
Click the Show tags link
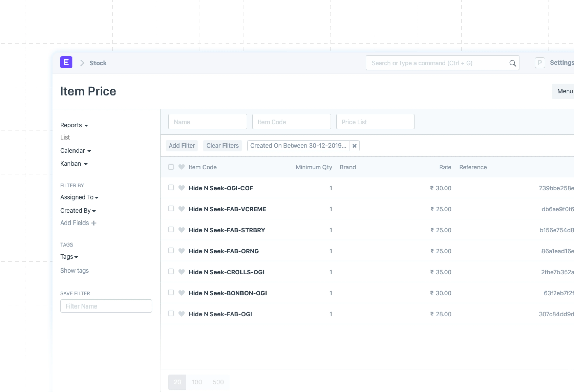[74, 270]
